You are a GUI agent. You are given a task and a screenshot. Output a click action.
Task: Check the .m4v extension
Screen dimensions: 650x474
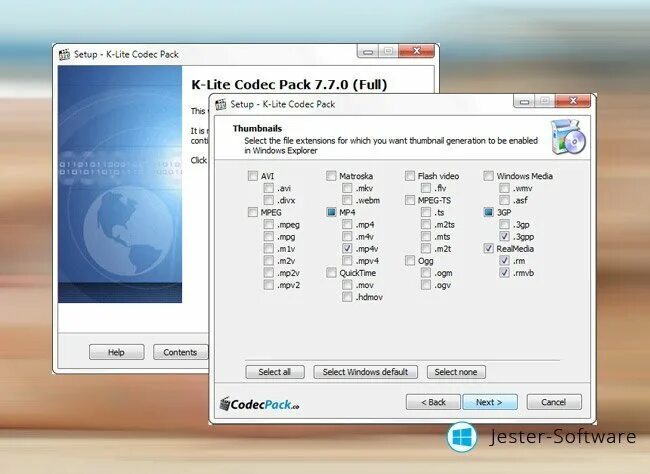347,236
